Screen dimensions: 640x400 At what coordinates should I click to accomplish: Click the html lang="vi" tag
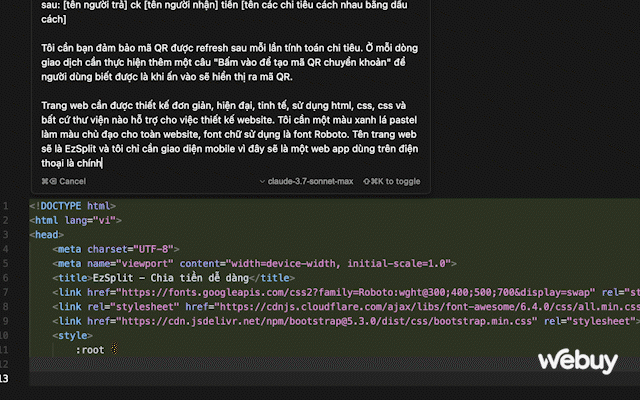coord(74,220)
